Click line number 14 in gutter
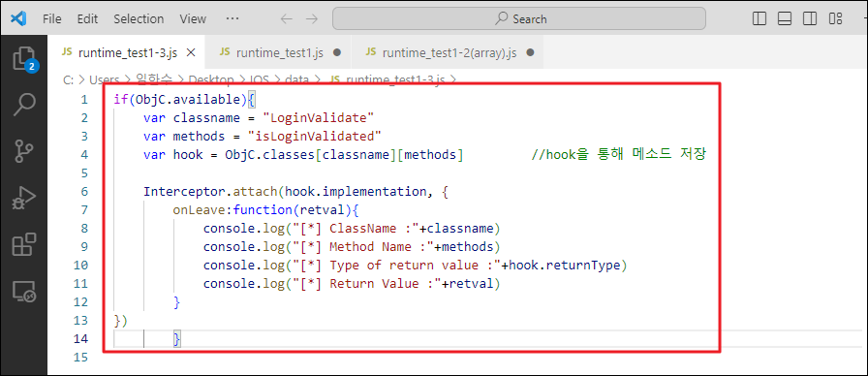The height and width of the screenshot is (376, 868). (x=80, y=339)
